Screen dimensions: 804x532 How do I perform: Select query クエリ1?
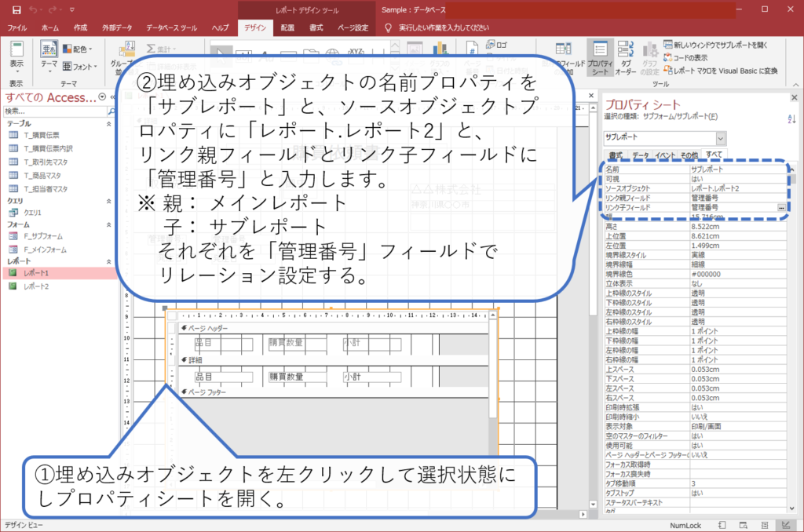coord(32,212)
